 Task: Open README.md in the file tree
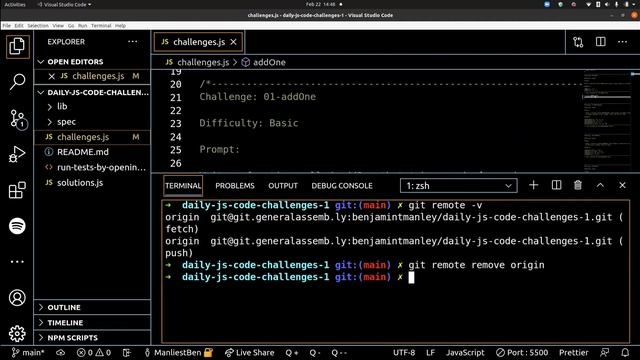92,152
